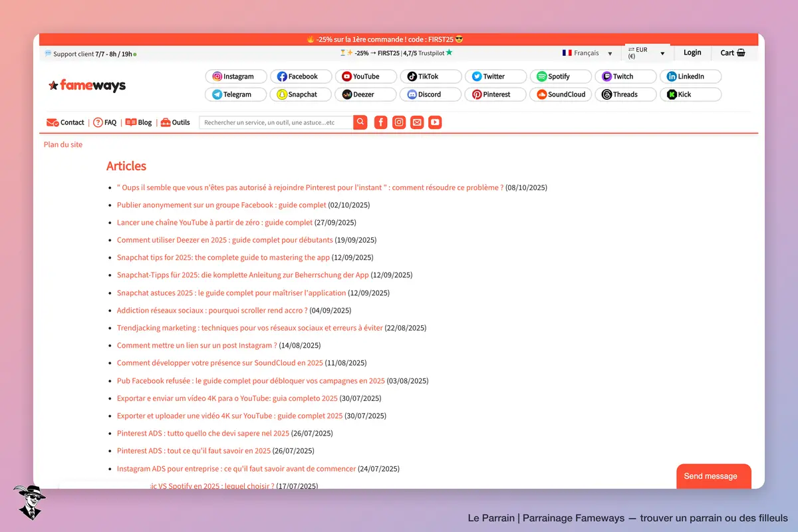The width and height of the screenshot is (798, 532).
Task: Open the Pinterest services pill
Action: [x=495, y=94]
